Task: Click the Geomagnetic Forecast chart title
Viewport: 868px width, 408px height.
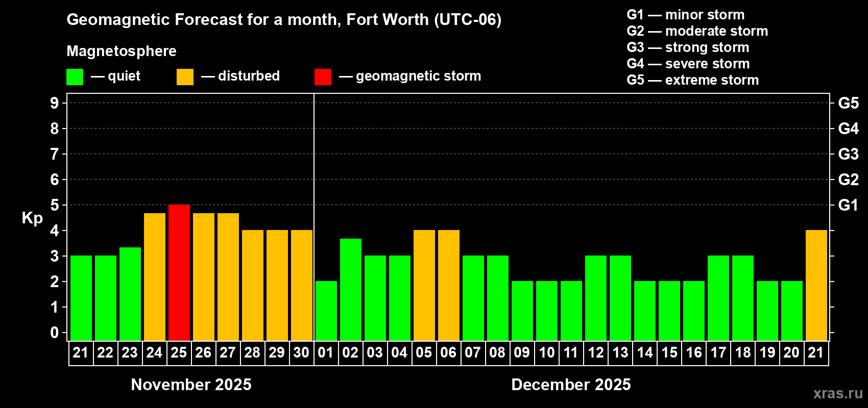Action: [x=284, y=20]
